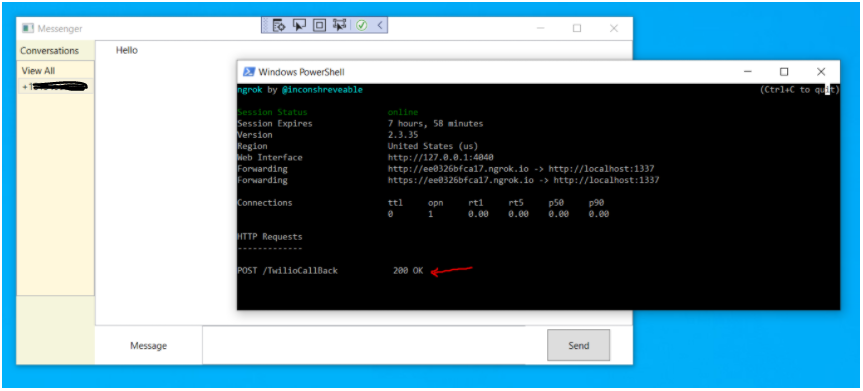Click the '(Ctrl+C to quit)' hint text
Screen dimensions: 863x391
click(x=800, y=90)
